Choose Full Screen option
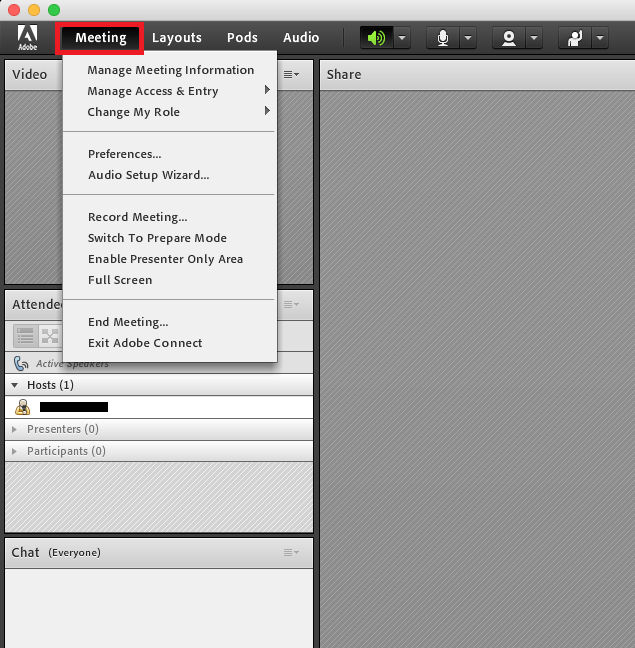Screen dimensions: 635x648 click(x=170, y=280)
